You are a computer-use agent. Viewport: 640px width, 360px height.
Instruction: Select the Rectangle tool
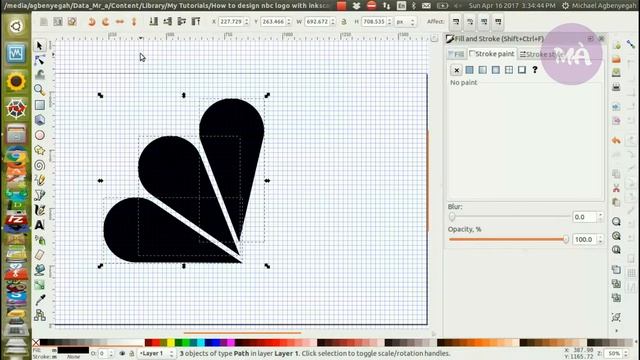[x=40, y=105]
